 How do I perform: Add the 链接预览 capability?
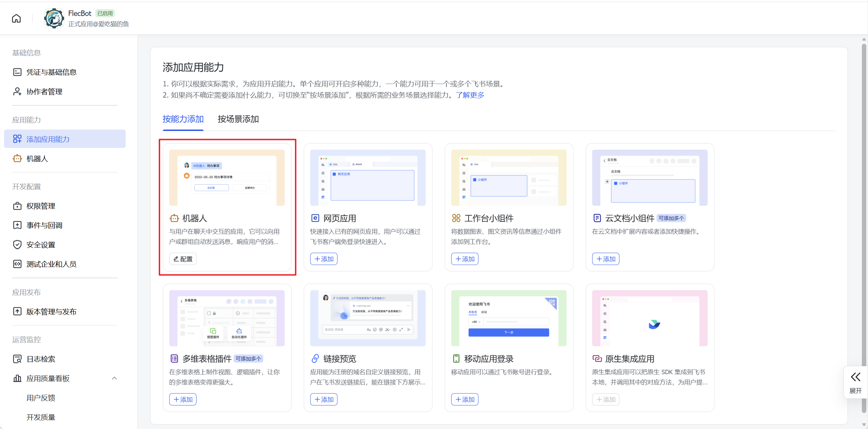coord(324,399)
